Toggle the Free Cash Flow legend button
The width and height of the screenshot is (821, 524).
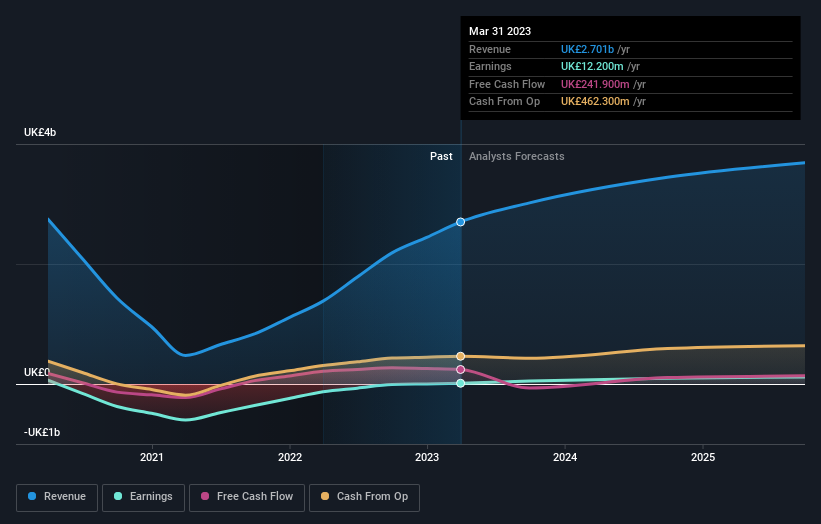[x=247, y=497]
